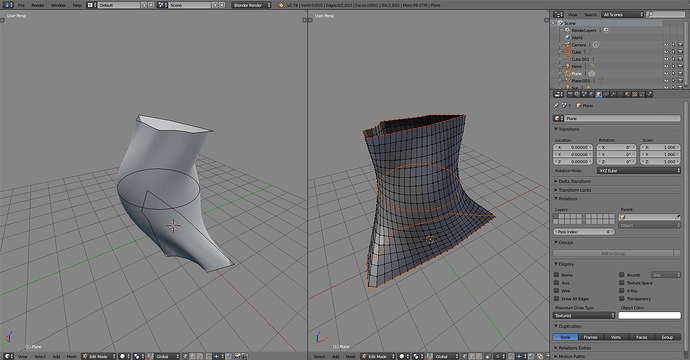This screenshot has width=690, height=360.
Task: Click the outliner search magnifier icon
Action: tap(651, 15)
